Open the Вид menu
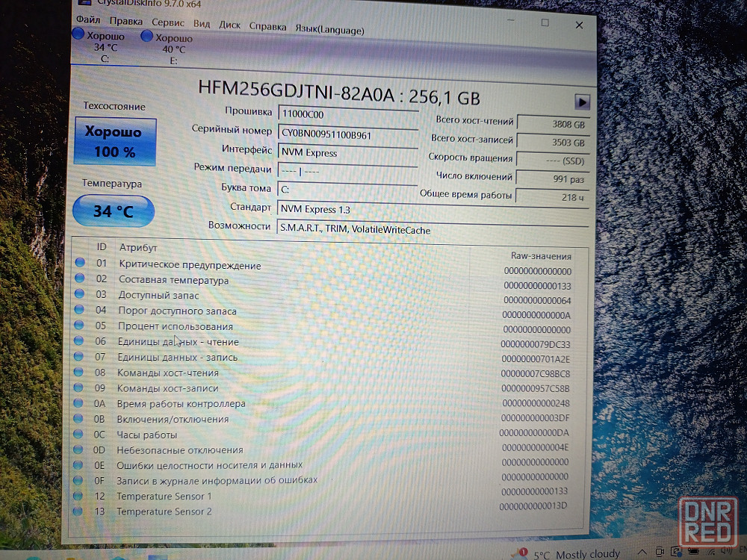 [201, 24]
